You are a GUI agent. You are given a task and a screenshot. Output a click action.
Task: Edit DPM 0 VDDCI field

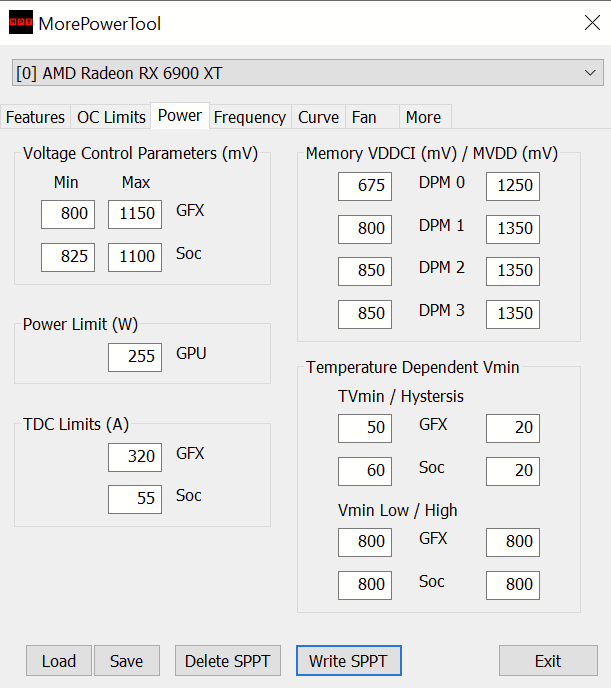tap(365, 186)
